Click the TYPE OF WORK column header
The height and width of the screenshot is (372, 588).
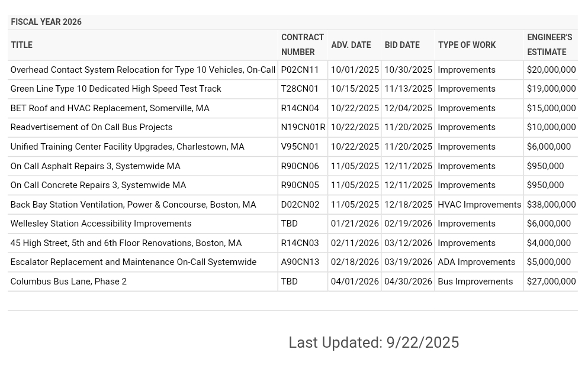[x=467, y=45]
